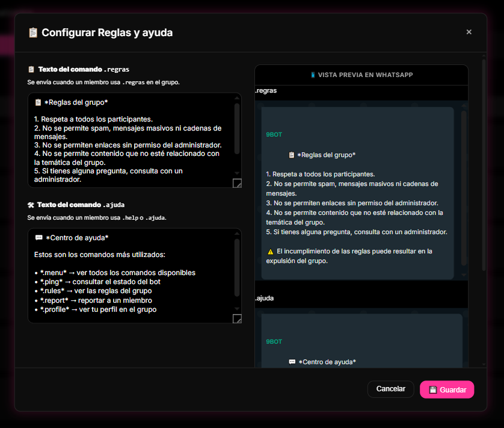Click '*.menu*' command line in ajuda textarea
Screen dimensions: 504x428
[115, 273]
